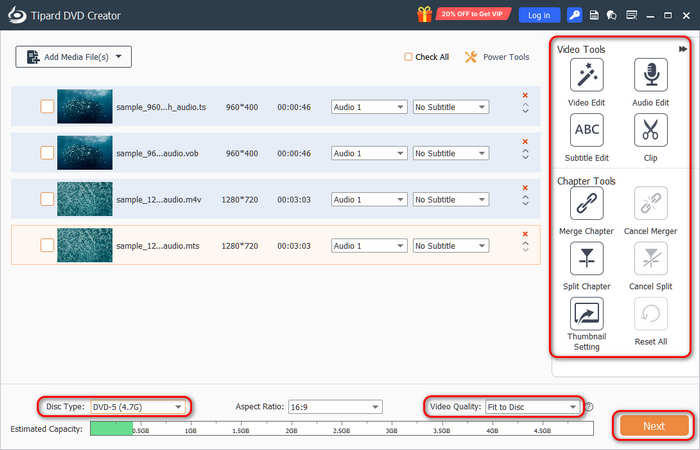Open No Subtitle dropdown for sample_960...h_audio.ts
700x450 pixels.
click(451, 107)
